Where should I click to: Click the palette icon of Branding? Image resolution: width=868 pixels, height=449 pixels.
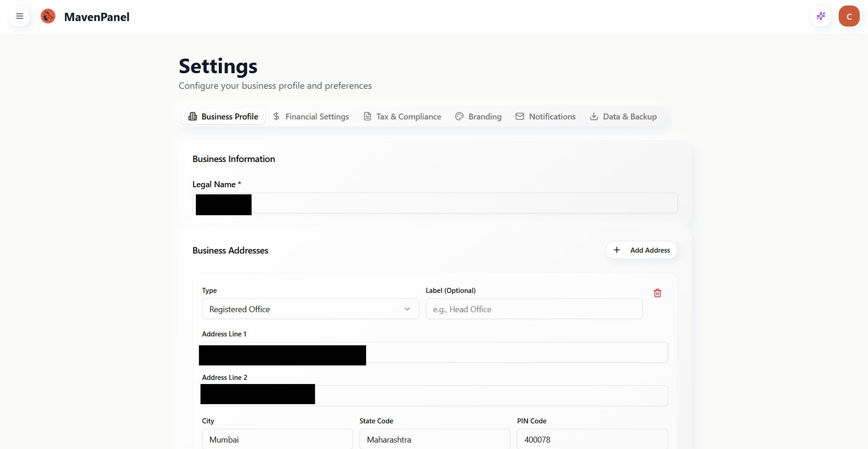pos(459,116)
